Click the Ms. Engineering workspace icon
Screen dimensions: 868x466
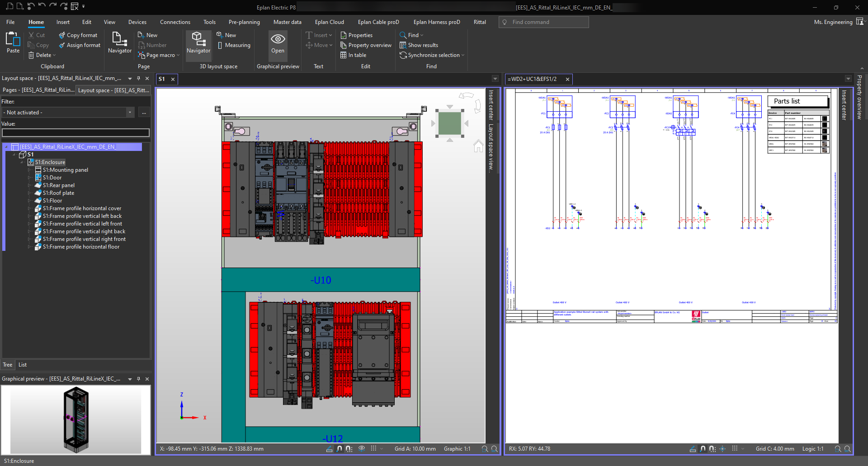(x=860, y=22)
